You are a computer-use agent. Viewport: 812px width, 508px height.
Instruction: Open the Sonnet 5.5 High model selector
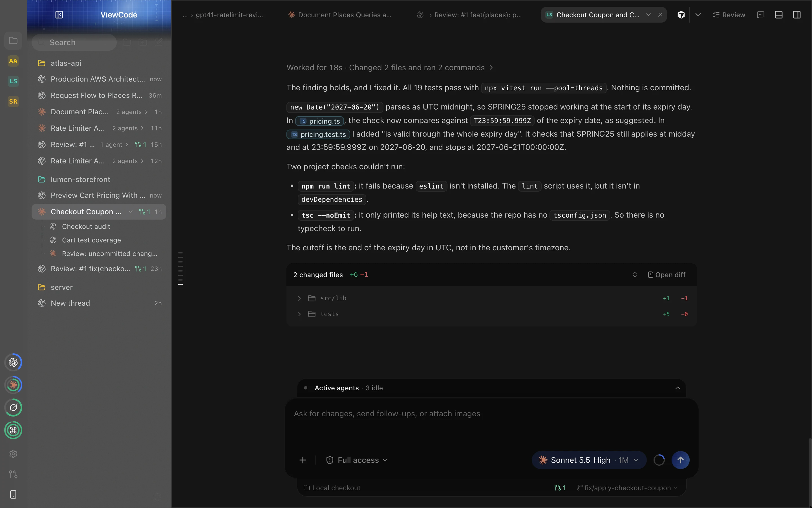pos(589,460)
